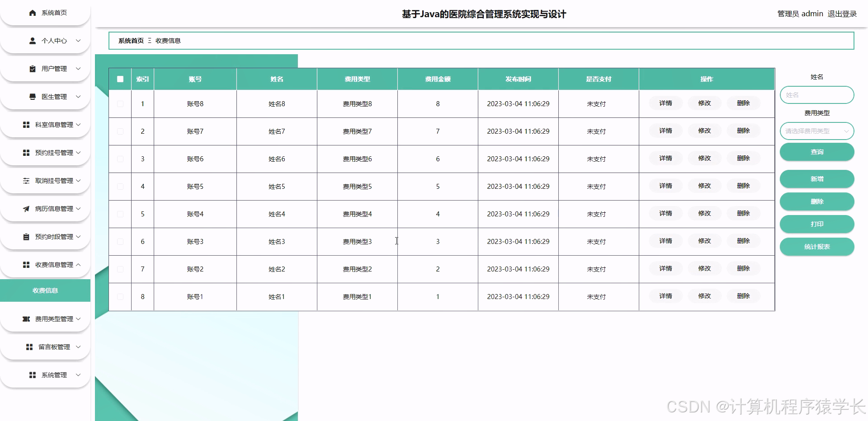Select the 预约时段管理 icon
The height and width of the screenshot is (421, 868).
(26, 236)
